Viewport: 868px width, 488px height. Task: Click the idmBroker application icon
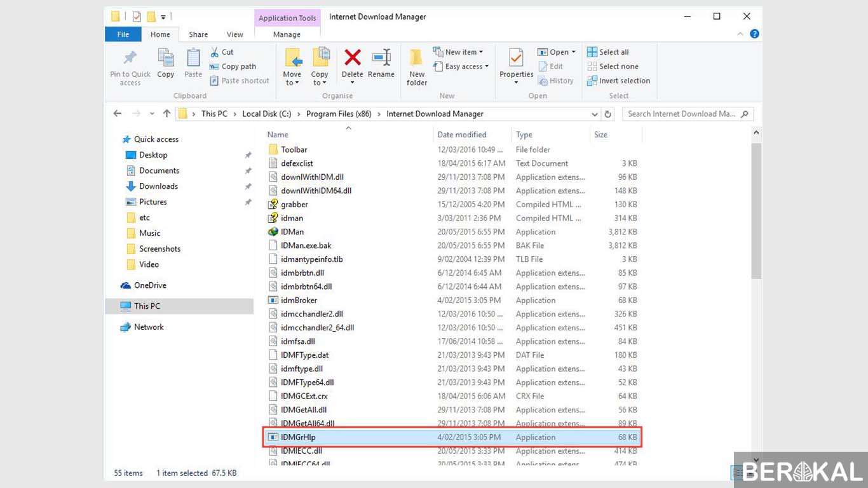coord(273,301)
